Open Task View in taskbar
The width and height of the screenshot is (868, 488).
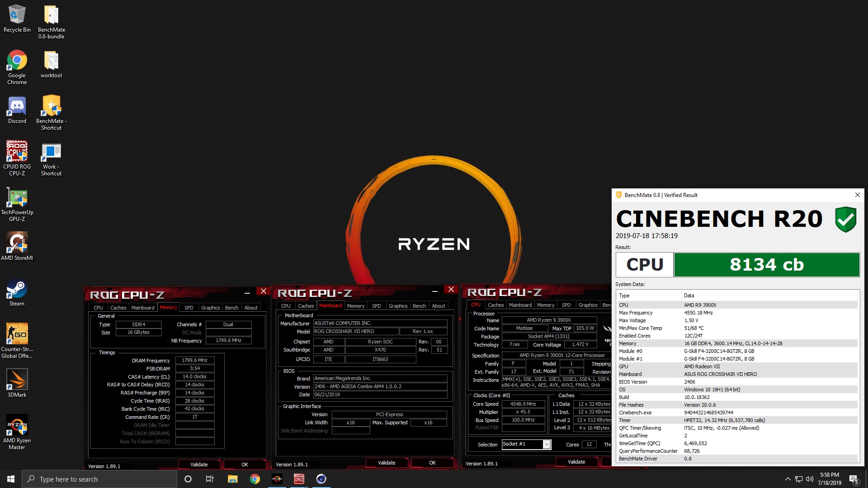tap(210, 479)
